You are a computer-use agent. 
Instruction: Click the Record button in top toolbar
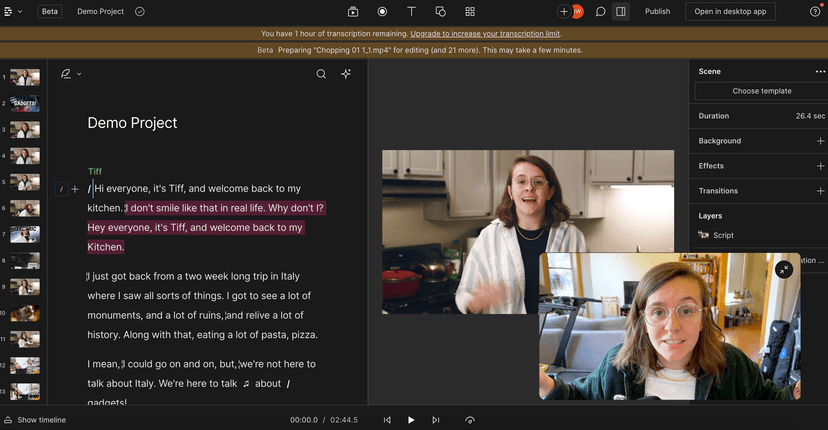[382, 12]
